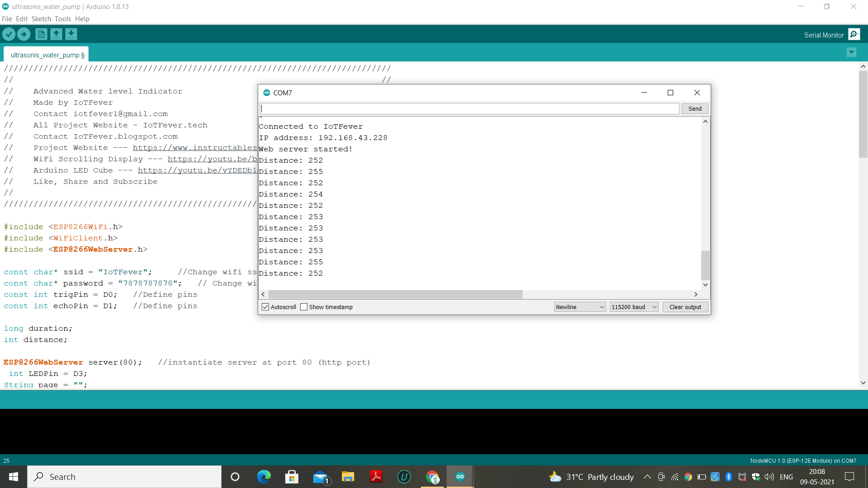Show hidden system tray icons chevron
The image size is (868, 488).
pos(647,477)
